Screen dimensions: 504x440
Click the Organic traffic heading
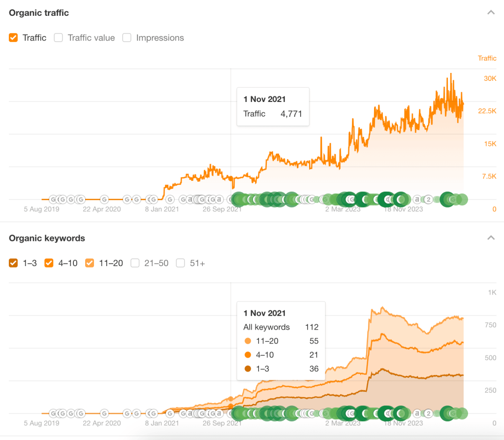tap(39, 13)
